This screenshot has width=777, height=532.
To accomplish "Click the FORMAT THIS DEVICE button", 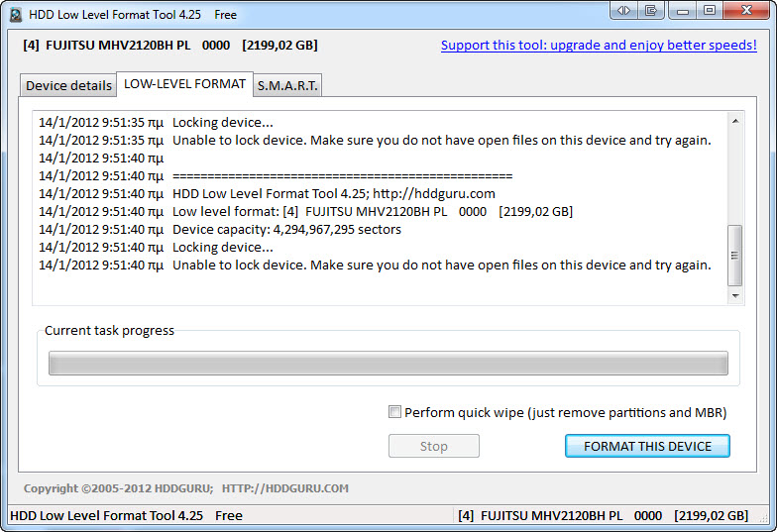I will pos(647,446).
